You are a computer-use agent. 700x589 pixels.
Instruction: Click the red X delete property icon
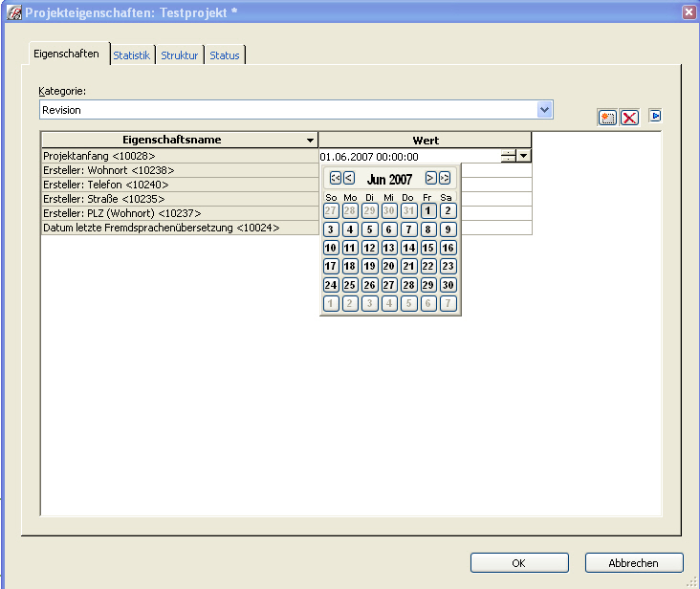click(629, 117)
